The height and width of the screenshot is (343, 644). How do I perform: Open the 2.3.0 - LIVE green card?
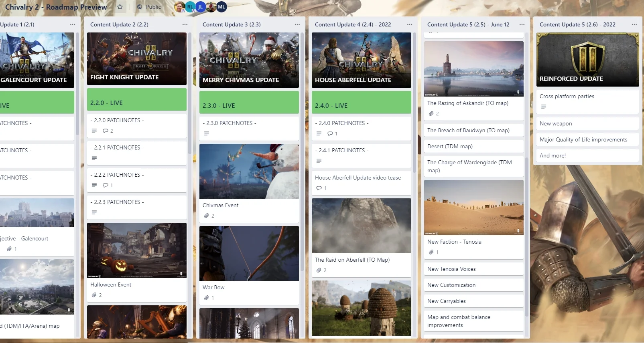coord(249,102)
